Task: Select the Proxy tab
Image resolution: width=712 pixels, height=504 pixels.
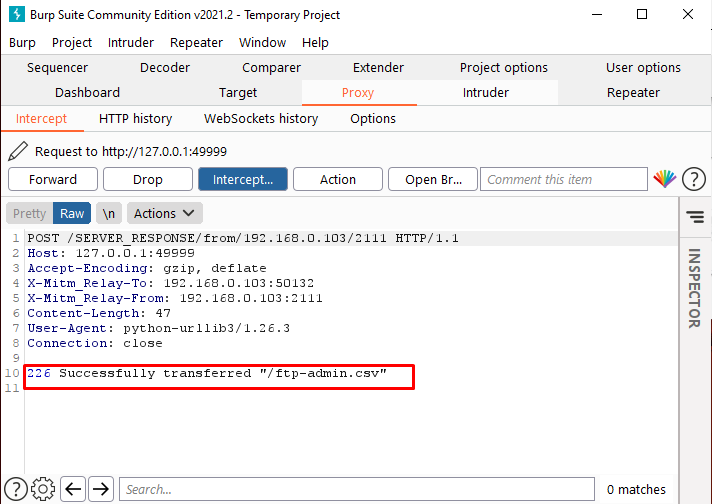Action: pyautogui.click(x=358, y=93)
